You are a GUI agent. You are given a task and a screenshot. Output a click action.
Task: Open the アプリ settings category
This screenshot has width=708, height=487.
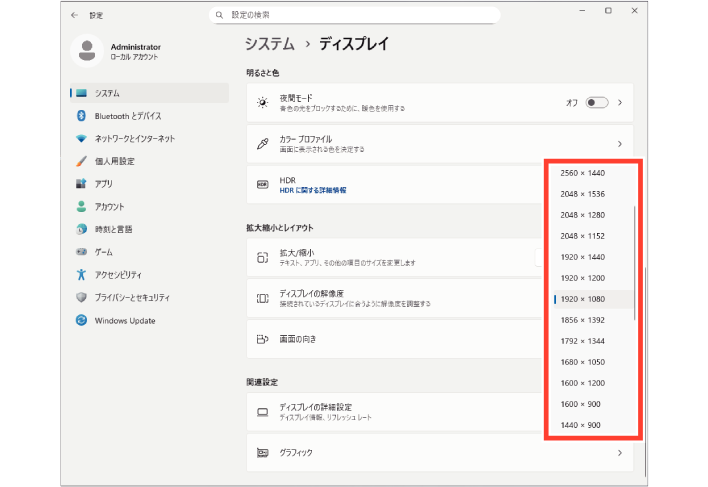click(x=104, y=184)
